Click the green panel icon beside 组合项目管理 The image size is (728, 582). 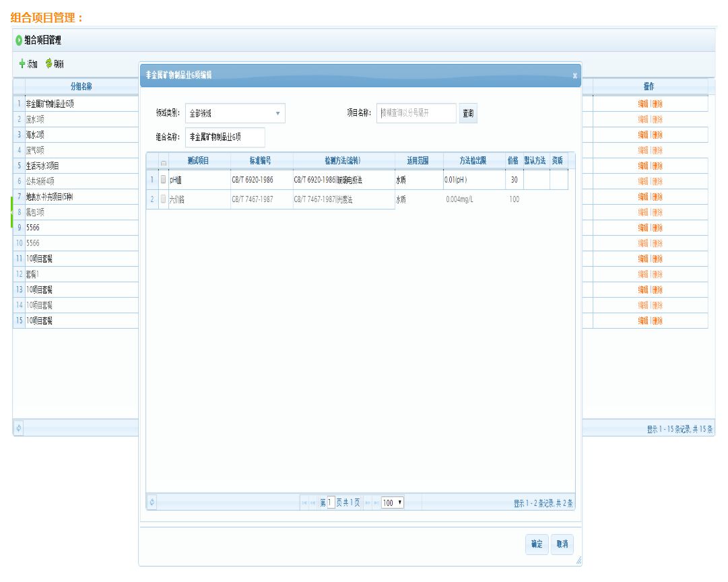(x=19, y=40)
